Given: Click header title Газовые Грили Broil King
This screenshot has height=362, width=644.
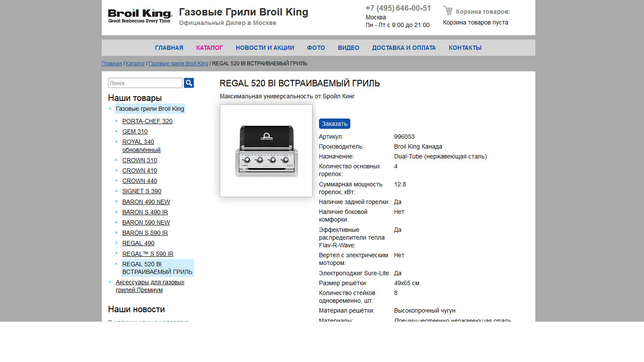Looking at the screenshot, I should pyautogui.click(x=243, y=12).
